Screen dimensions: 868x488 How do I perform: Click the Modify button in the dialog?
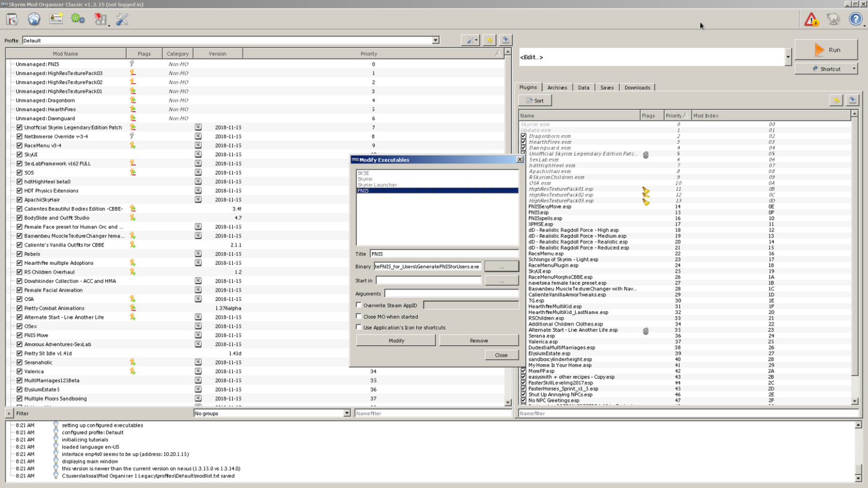(396, 341)
